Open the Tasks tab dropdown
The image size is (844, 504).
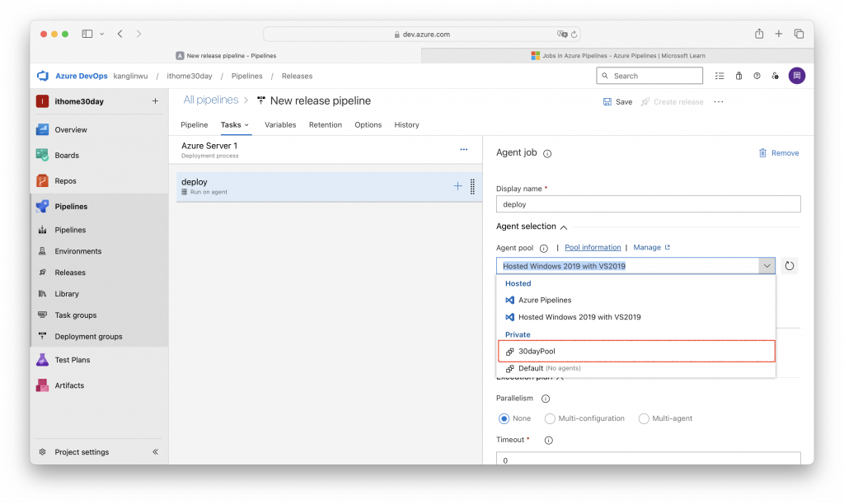click(x=235, y=125)
